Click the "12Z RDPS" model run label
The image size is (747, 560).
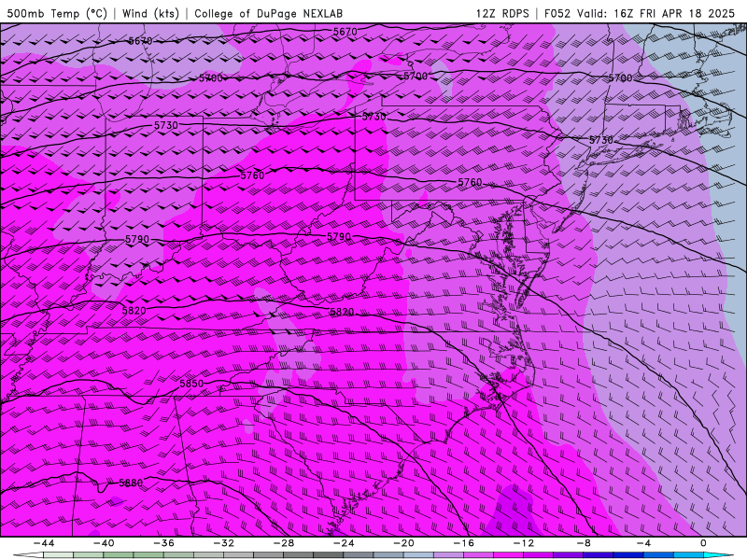pos(502,13)
